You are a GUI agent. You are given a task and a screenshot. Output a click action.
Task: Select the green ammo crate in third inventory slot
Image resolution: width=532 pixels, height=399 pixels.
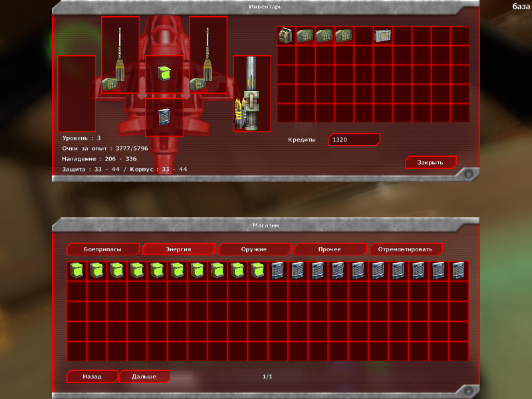click(x=325, y=36)
